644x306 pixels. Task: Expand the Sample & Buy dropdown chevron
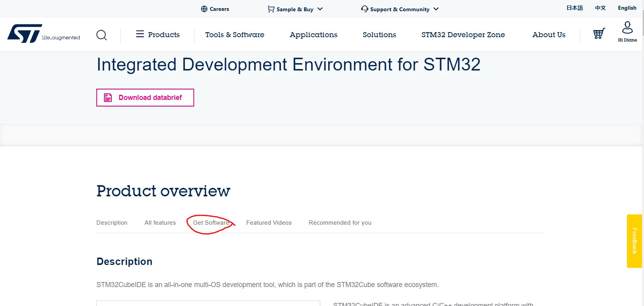click(320, 9)
